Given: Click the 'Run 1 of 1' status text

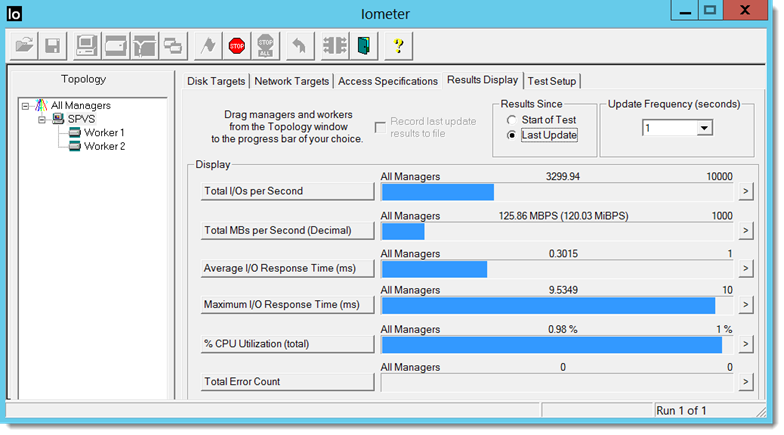Looking at the screenshot, I should point(681,410).
